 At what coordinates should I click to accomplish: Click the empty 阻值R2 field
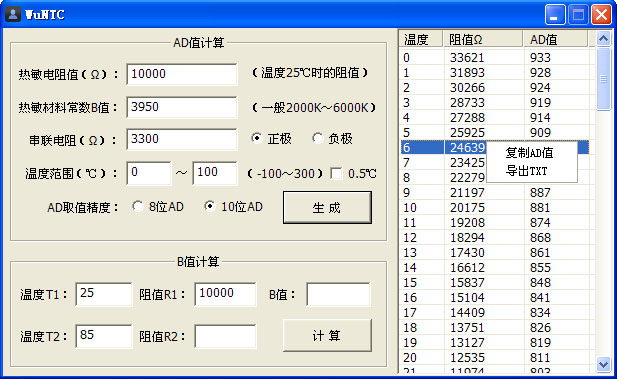click(225, 336)
